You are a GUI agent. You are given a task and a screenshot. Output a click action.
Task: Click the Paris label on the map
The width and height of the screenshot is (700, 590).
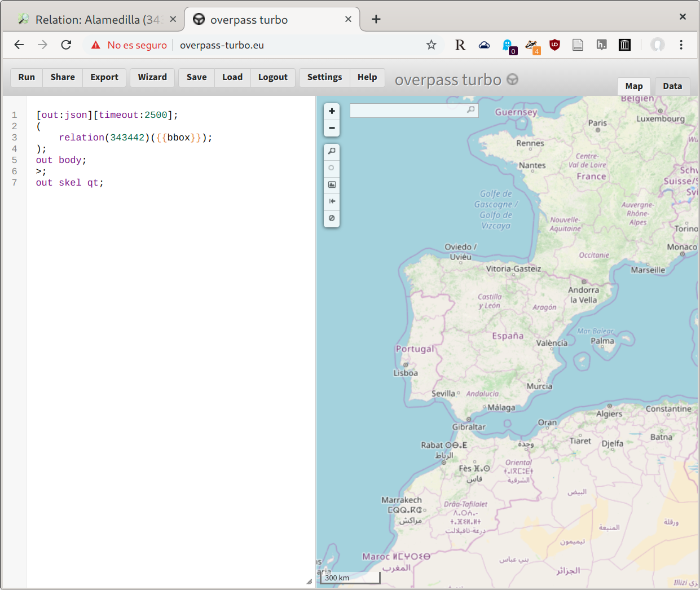[597, 123]
